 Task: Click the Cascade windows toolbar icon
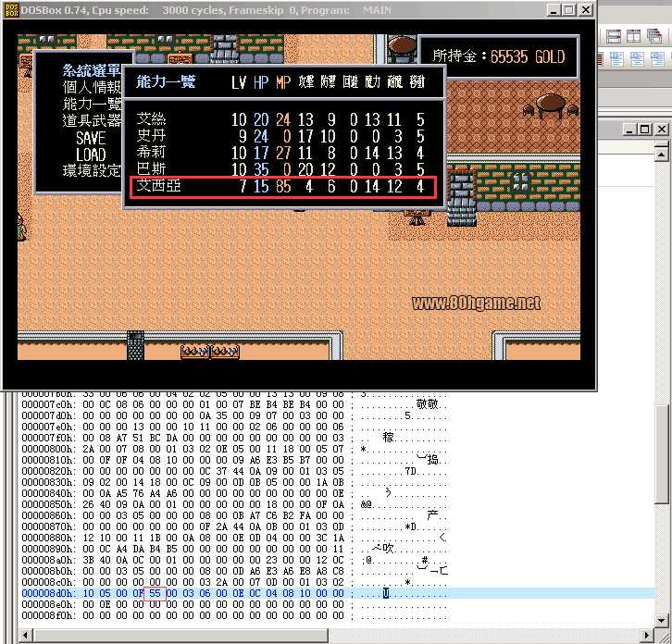654,36
